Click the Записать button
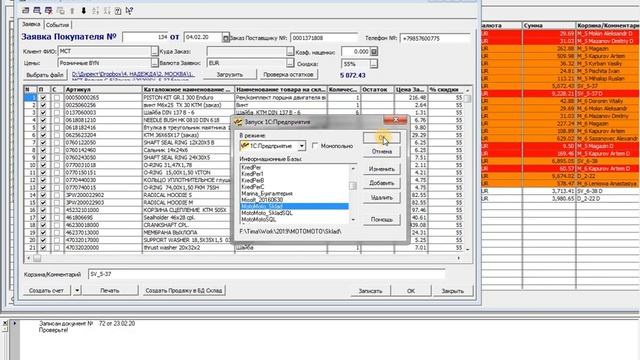 [370, 291]
